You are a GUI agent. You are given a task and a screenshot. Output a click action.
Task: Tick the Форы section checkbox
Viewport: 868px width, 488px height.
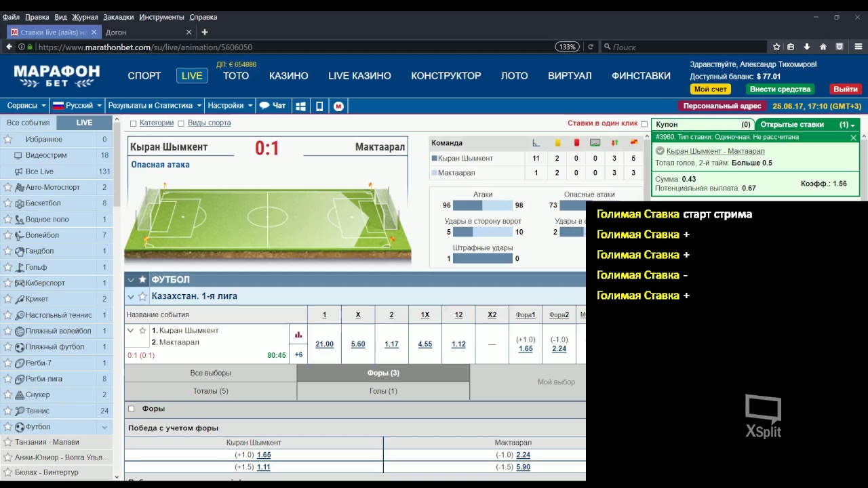[x=132, y=409]
